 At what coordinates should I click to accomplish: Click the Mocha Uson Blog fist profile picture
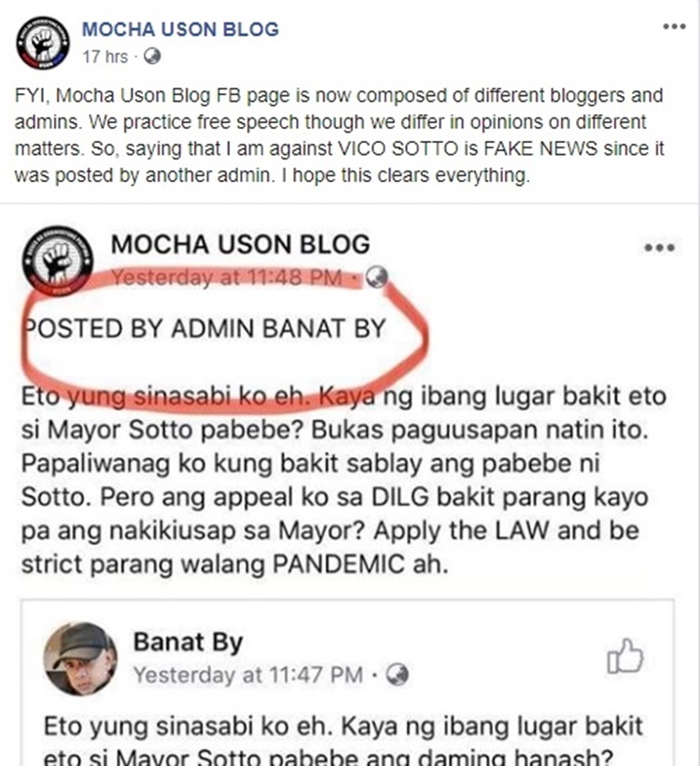(x=43, y=43)
